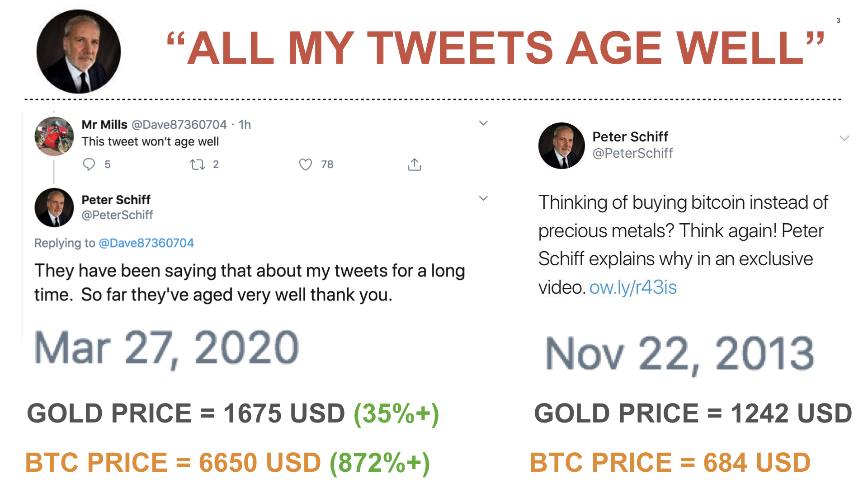Click @PeterSchiff handle in the bitcoin tweet
This screenshot has height=488, width=868.
tap(632, 153)
